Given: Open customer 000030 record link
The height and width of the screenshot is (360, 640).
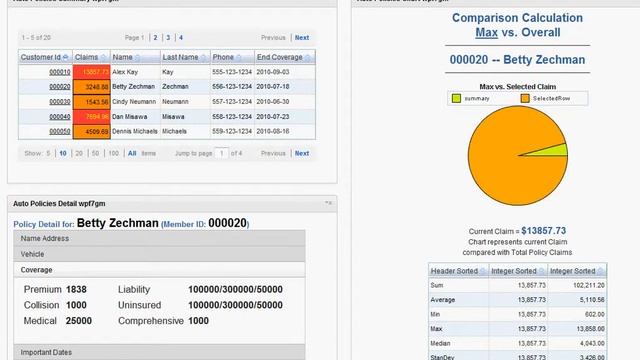Looking at the screenshot, I should (x=60, y=102).
